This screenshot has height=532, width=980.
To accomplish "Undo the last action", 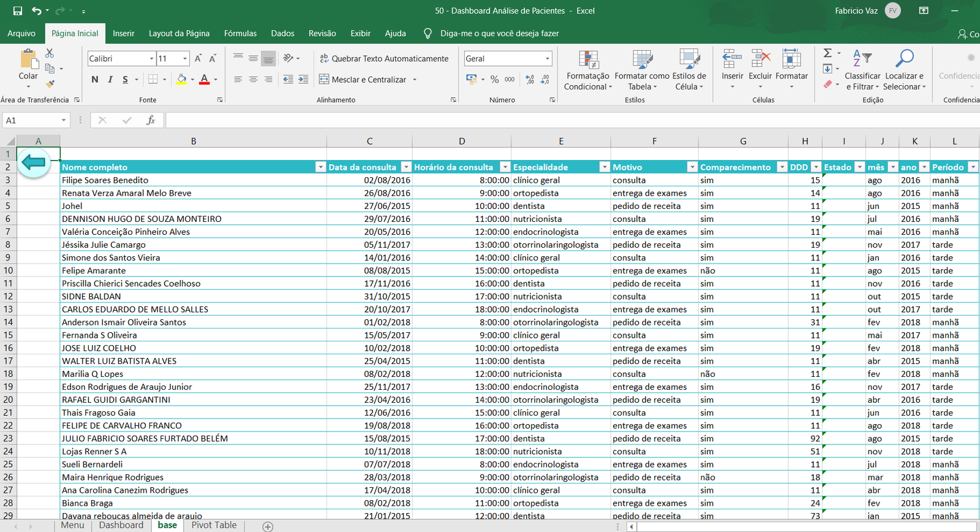I will (x=37, y=11).
